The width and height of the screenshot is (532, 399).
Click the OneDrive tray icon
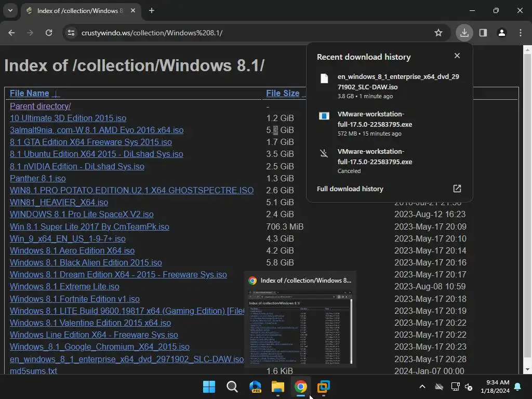[439, 387]
